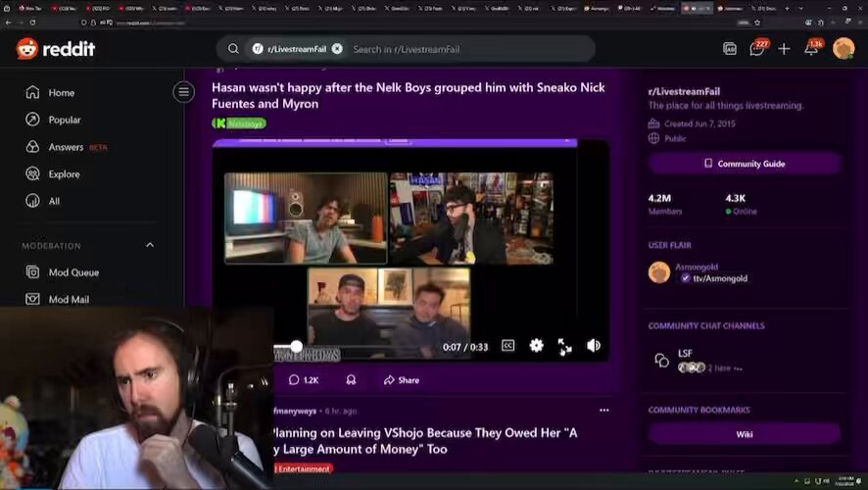Open the 1.2K comments on the post
868x490 pixels.
pos(304,380)
